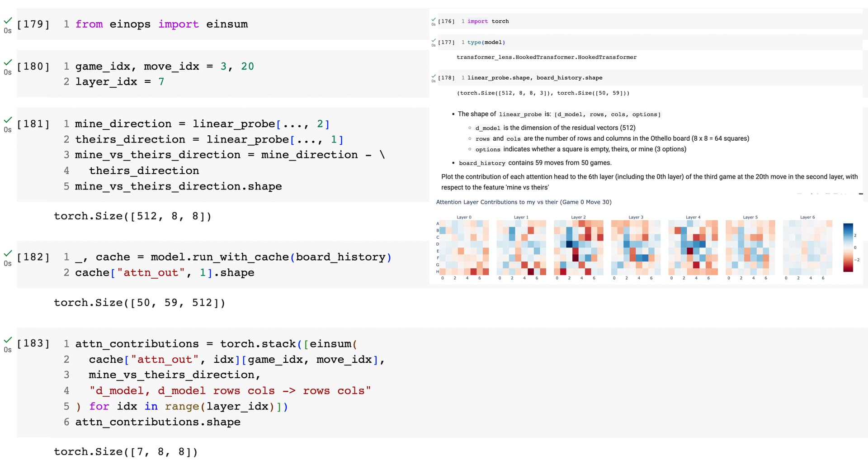The height and width of the screenshot is (470, 868).
Task: Click the green checkmark beside cell 180
Action: click(8, 62)
